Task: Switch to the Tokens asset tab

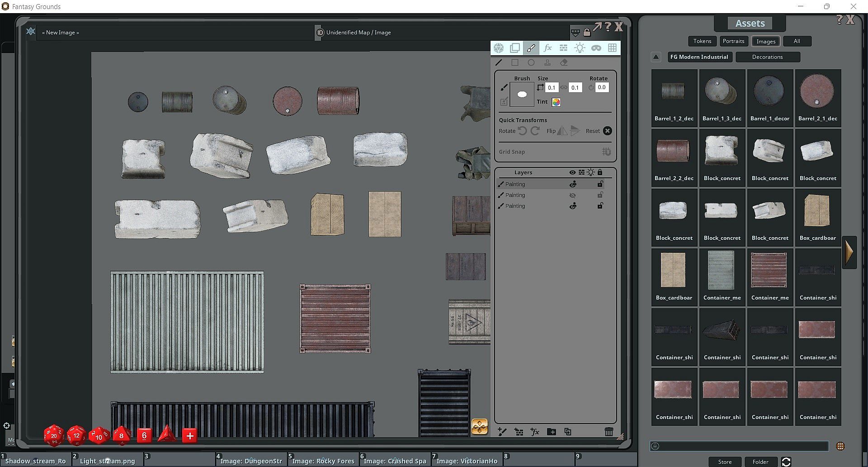Action: 702,41
